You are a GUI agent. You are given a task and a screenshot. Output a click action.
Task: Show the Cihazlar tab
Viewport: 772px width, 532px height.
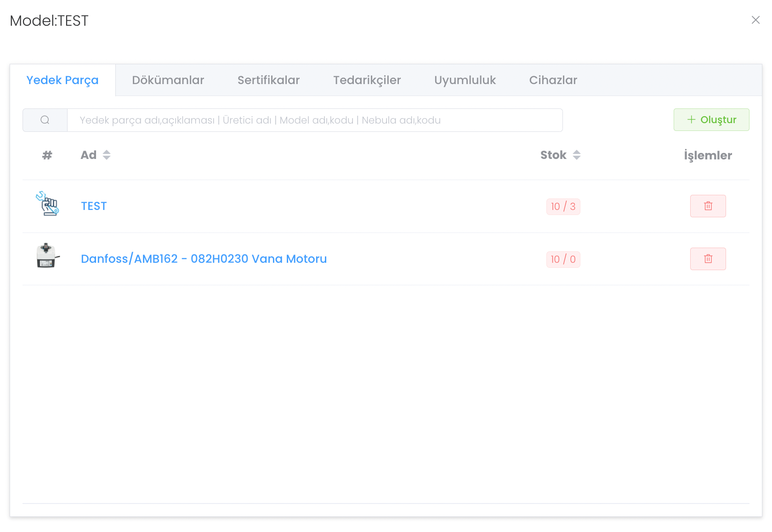click(x=553, y=80)
